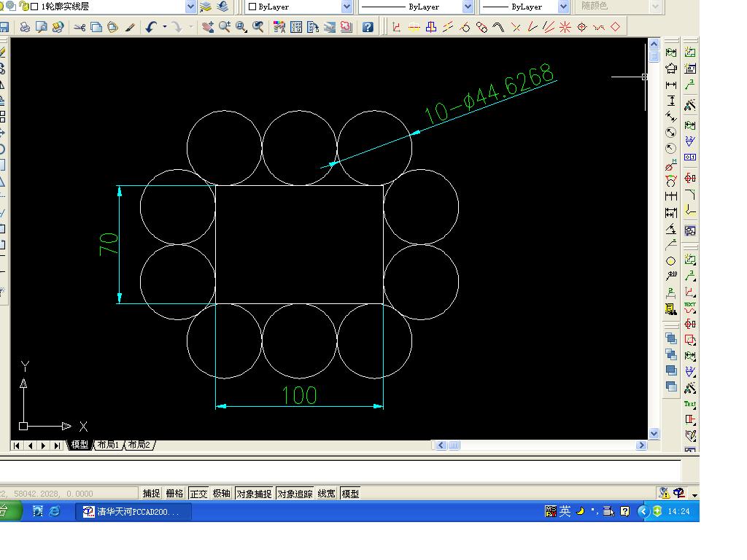Screen dimensions: 747x560
Task: Click the Cut scissors icon
Action: 80,27
